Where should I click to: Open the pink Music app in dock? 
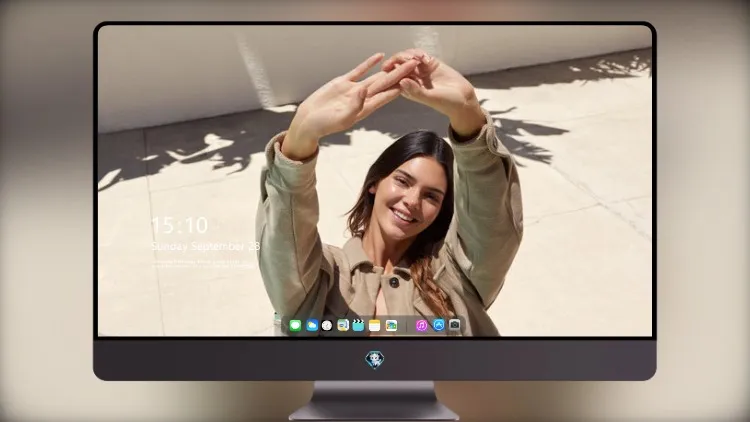point(421,326)
